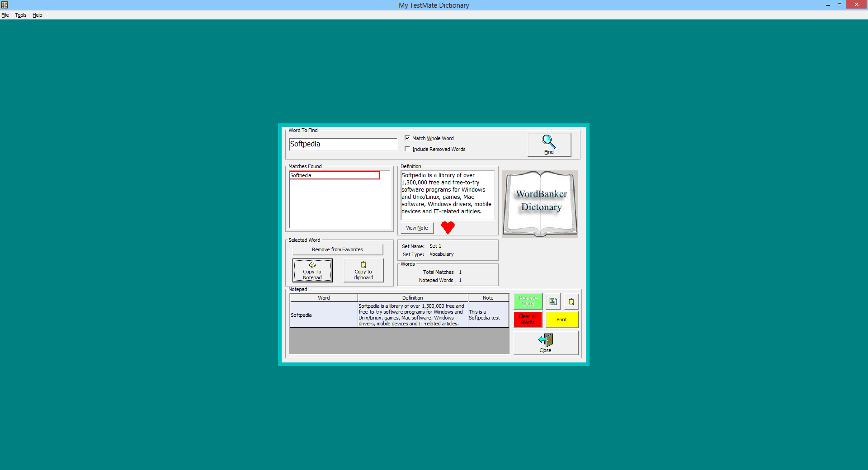Click the WordBanker Dictionary book image

[x=540, y=204]
